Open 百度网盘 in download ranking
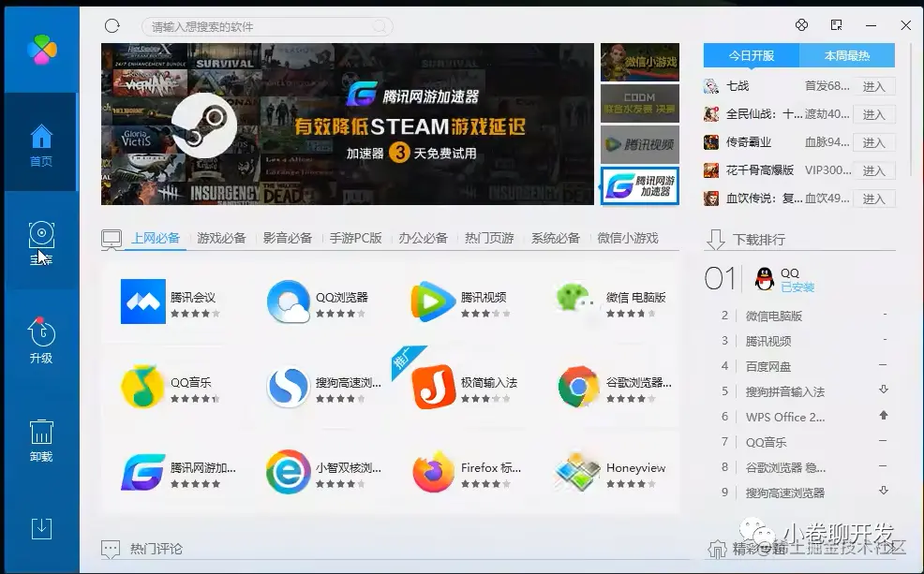 point(768,367)
